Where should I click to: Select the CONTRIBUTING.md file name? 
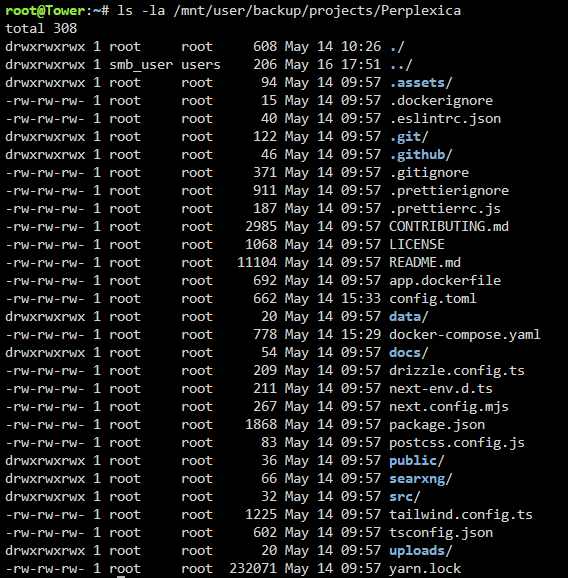tap(449, 227)
